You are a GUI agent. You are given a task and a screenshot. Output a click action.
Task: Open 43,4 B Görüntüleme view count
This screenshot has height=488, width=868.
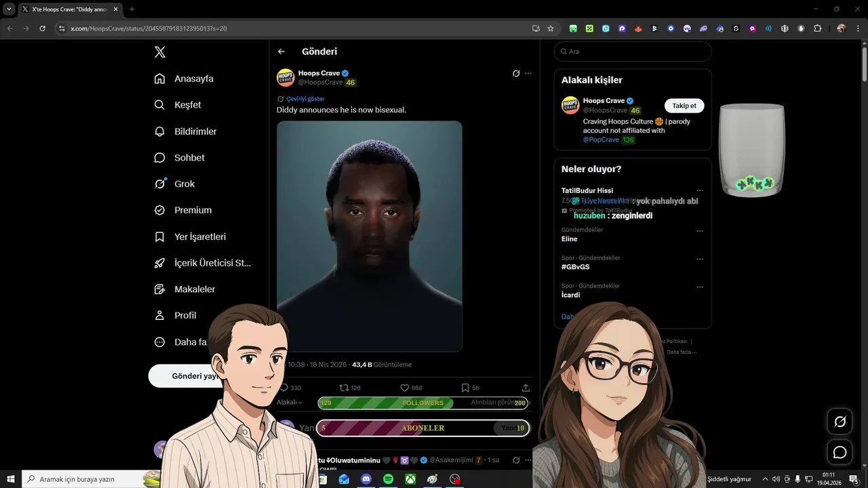coord(382,365)
